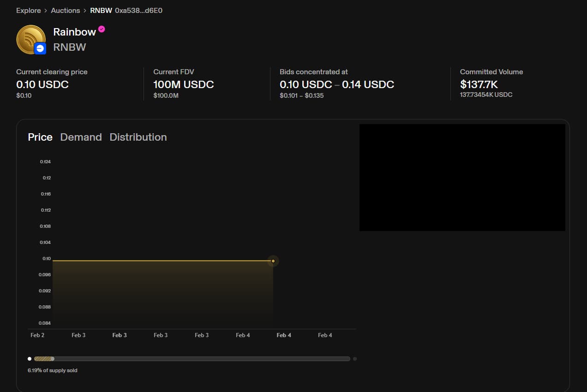Click the white dot at the progress bar start
The width and height of the screenshot is (587, 392).
[x=30, y=359]
